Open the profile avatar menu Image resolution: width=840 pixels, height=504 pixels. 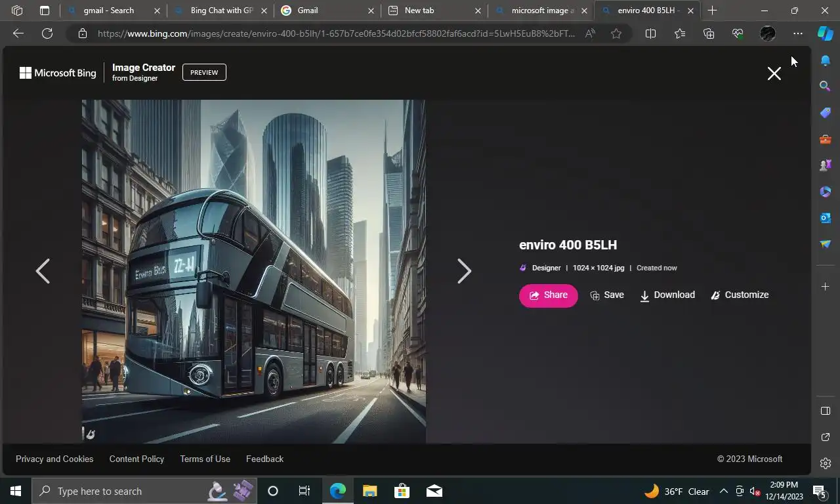(x=767, y=33)
